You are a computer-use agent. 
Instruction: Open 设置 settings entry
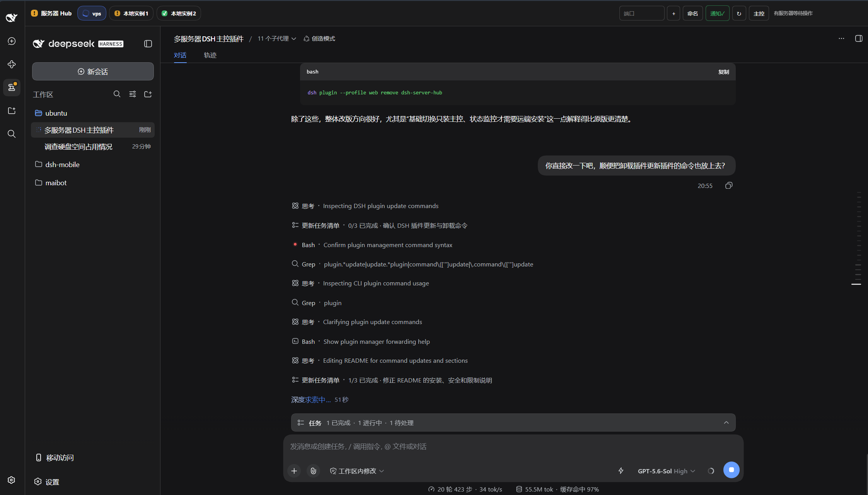pyautogui.click(x=47, y=482)
